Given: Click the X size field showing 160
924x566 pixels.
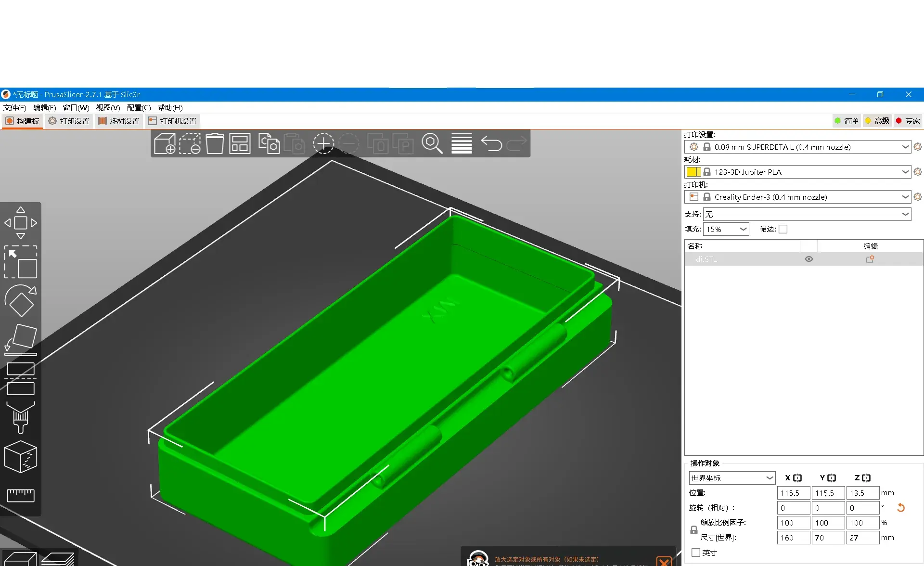Looking at the screenshot, I should tap(793, 538).
